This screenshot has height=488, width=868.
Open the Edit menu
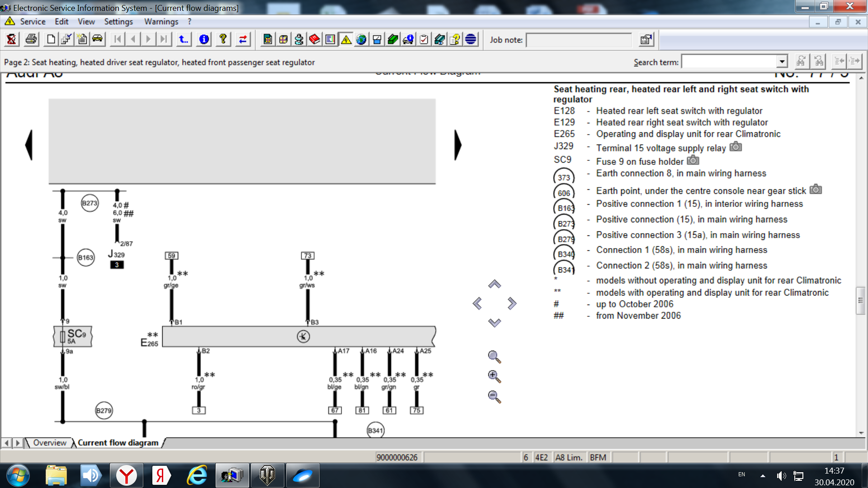(x=61, y=22)
